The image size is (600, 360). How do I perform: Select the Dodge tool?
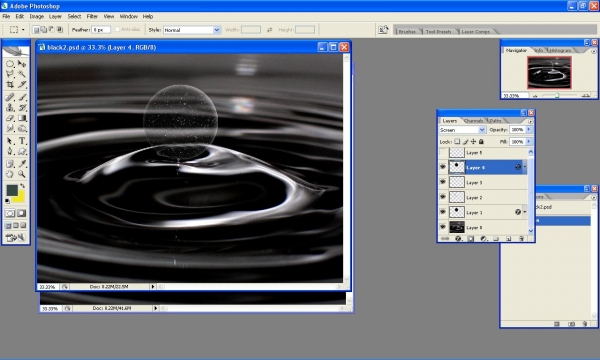[22, 128]
